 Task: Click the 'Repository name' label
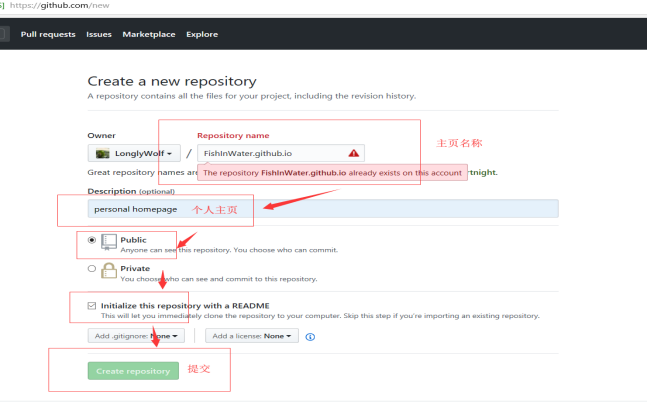(x=233, y=135)
